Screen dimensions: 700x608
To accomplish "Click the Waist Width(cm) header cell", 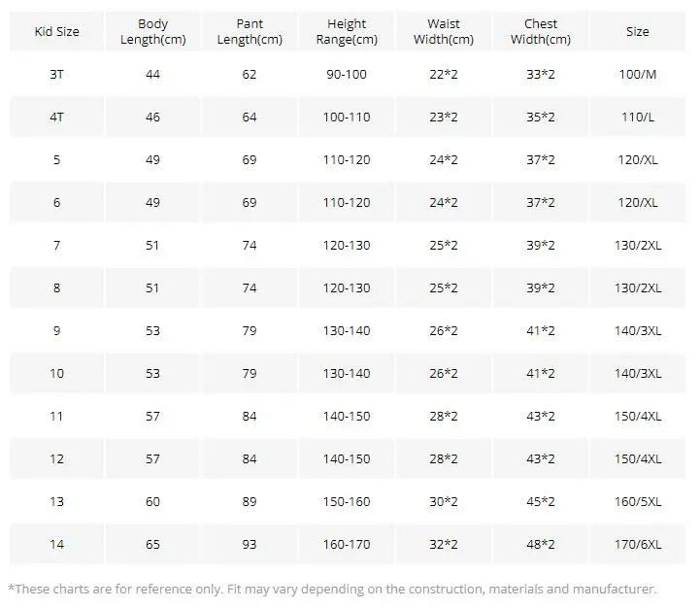I will point(444,32).
